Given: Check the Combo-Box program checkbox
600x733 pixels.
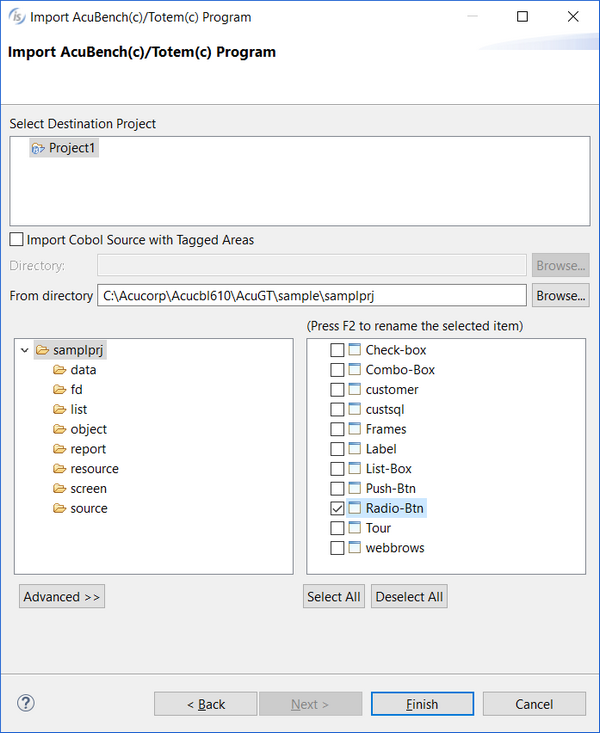Looking at the screenshot, I should click(337, 370).
